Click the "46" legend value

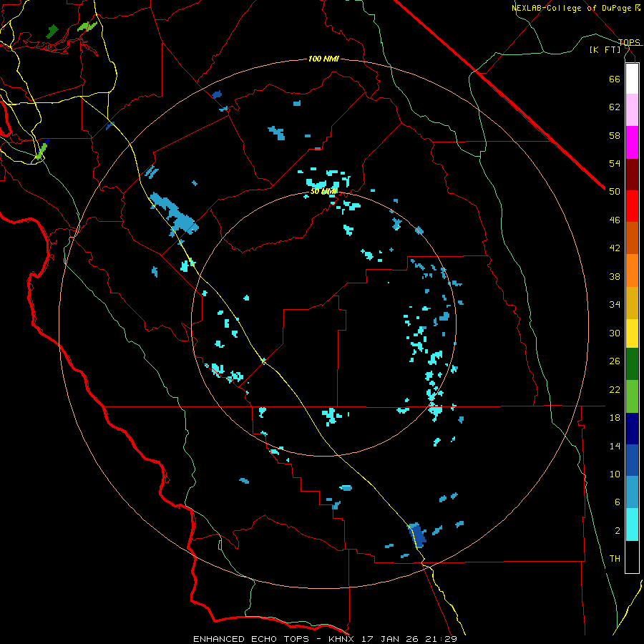615,220
